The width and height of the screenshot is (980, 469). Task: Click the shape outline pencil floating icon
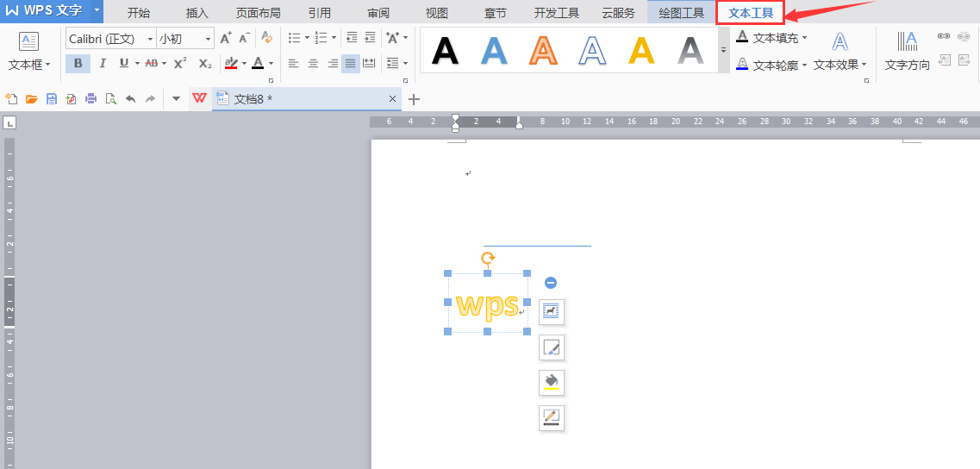(552, 418)
